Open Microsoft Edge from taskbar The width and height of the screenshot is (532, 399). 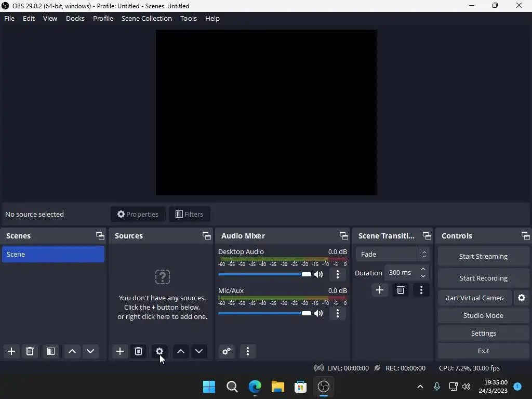pos(255,387)
